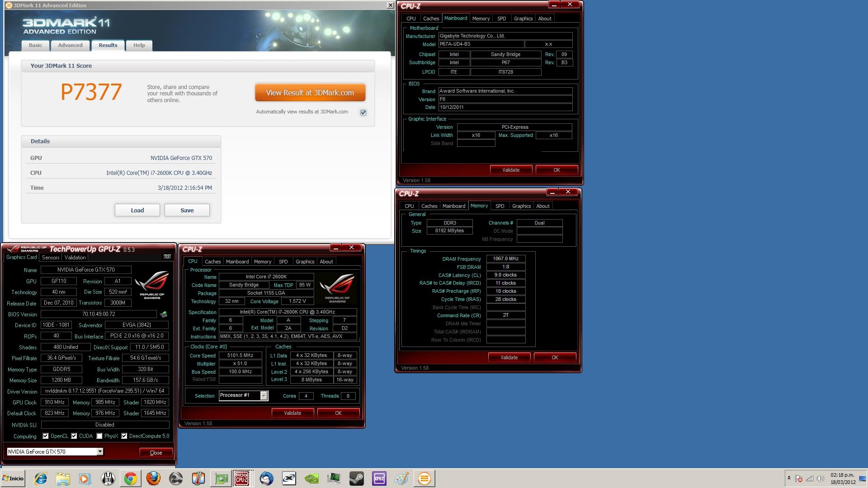The height and width of the screenshot is (488, 868).
Task: Click the NVIDIA logo taskbar icon
Action: [311, 479]
